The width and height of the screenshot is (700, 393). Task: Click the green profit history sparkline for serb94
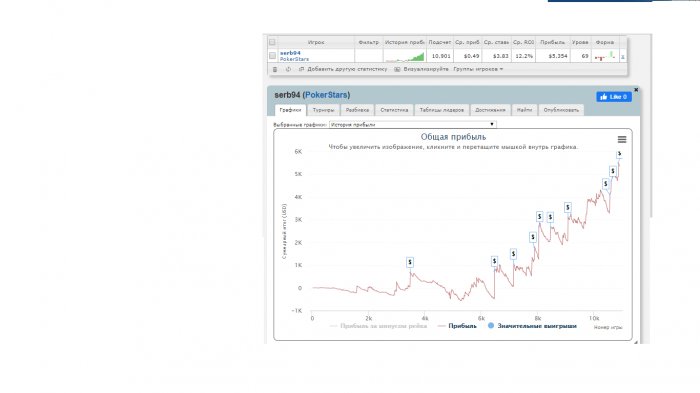404,56
